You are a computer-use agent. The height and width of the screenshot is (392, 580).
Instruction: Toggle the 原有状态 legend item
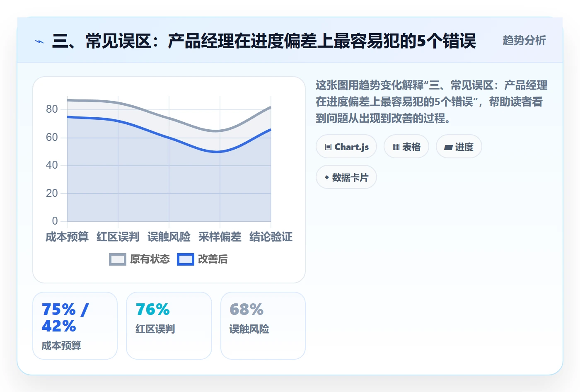tap(139, 259)
